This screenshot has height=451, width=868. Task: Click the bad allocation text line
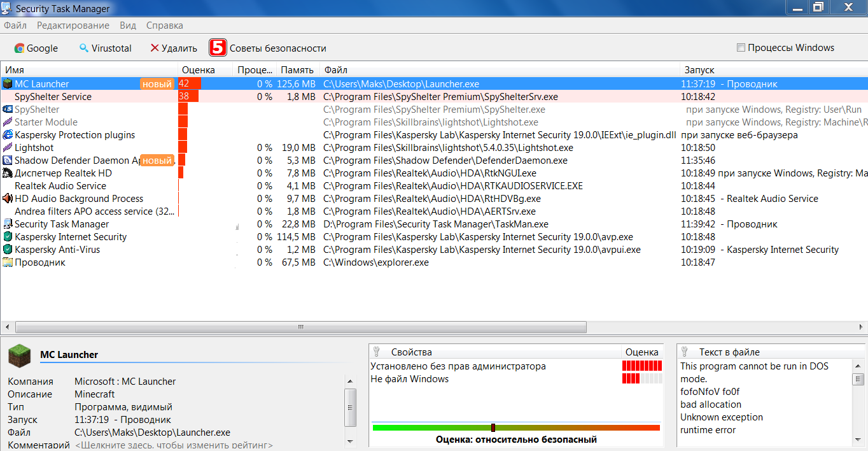[x=711, y=404]
